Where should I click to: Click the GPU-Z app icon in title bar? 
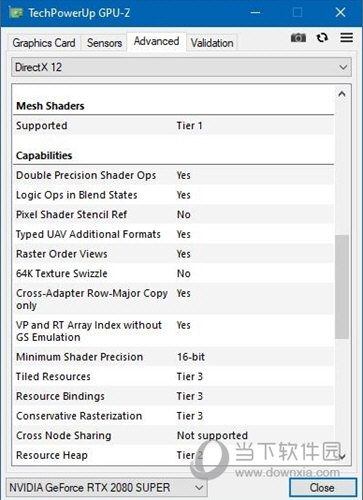(16, 13)
